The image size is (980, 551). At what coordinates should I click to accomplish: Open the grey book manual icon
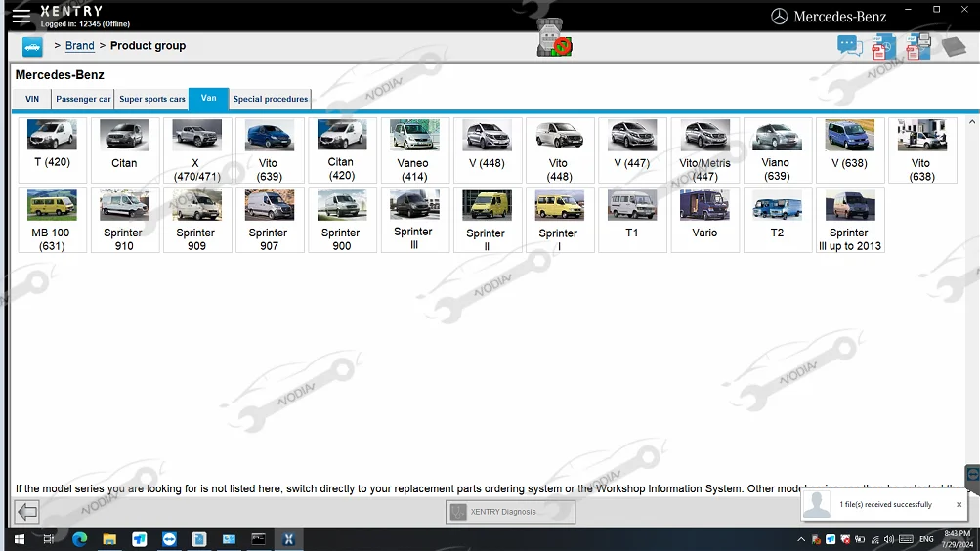pyautogui.click(x=954, y=46)
